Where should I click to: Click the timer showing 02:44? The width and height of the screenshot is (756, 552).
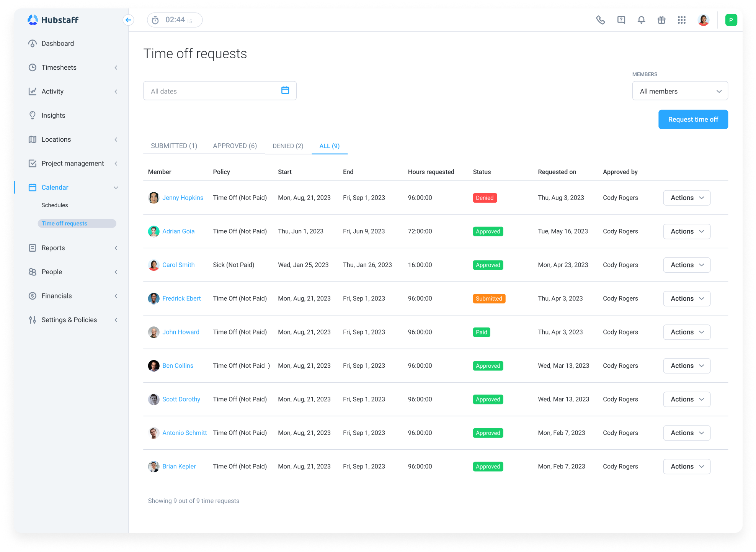175,20
